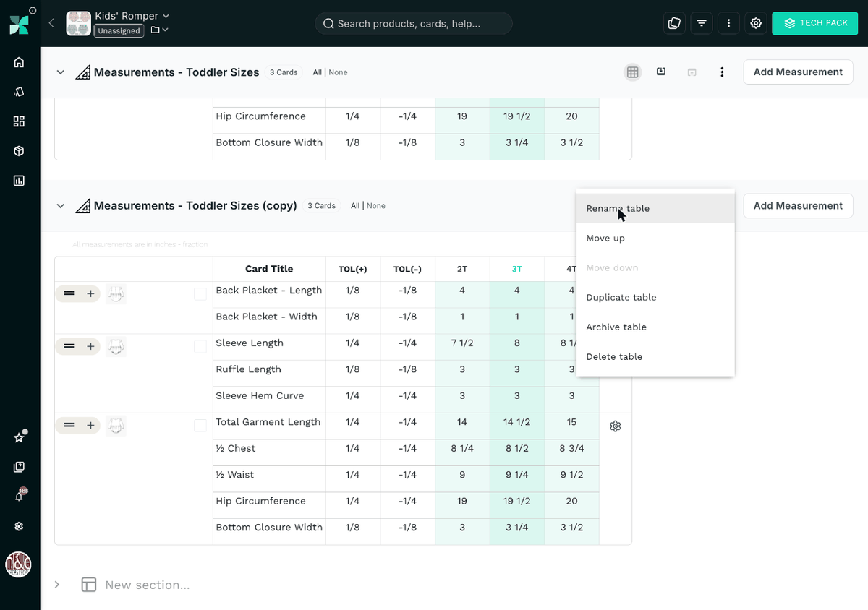Viewport: 868px width, 610px height.
Task: Click Add Measurement in Toddler Sizes (copy) section
Action: tap(798, 206)
